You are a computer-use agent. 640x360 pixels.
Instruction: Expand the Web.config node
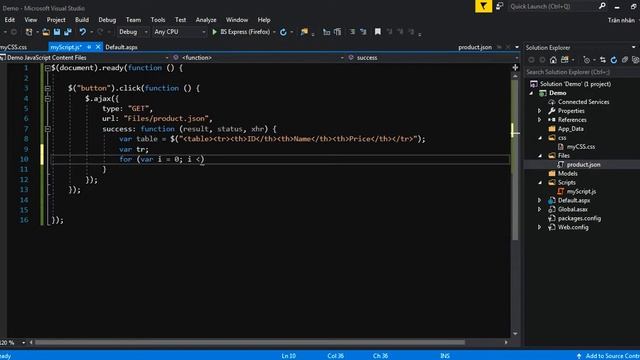pos(540,227)
